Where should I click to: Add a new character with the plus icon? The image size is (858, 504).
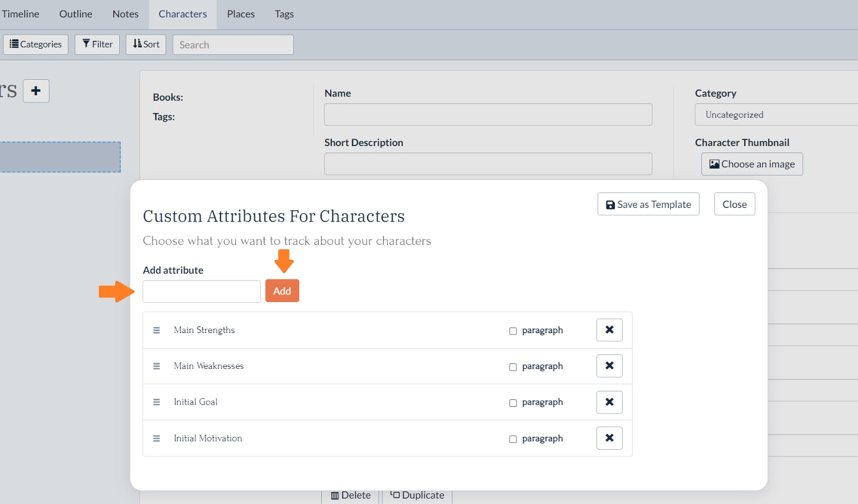click(35, 91)
